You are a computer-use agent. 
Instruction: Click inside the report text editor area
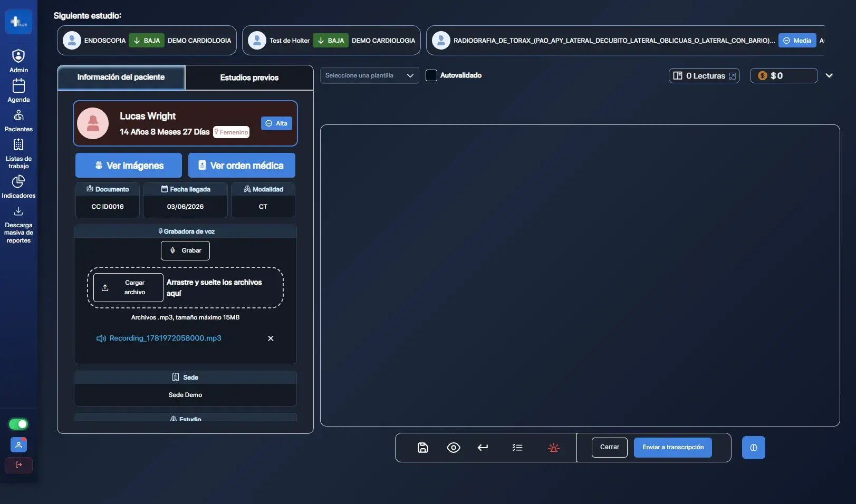(580, 275)
